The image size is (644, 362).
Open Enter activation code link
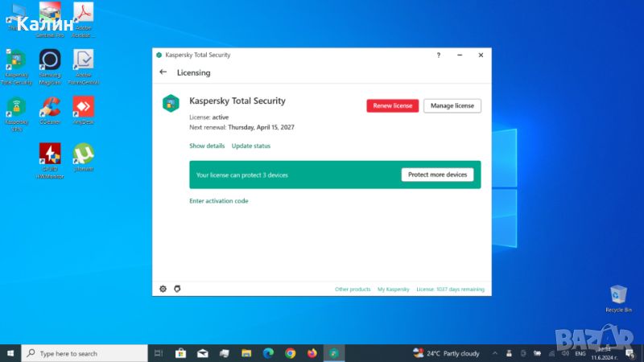[x=219, y=200]
